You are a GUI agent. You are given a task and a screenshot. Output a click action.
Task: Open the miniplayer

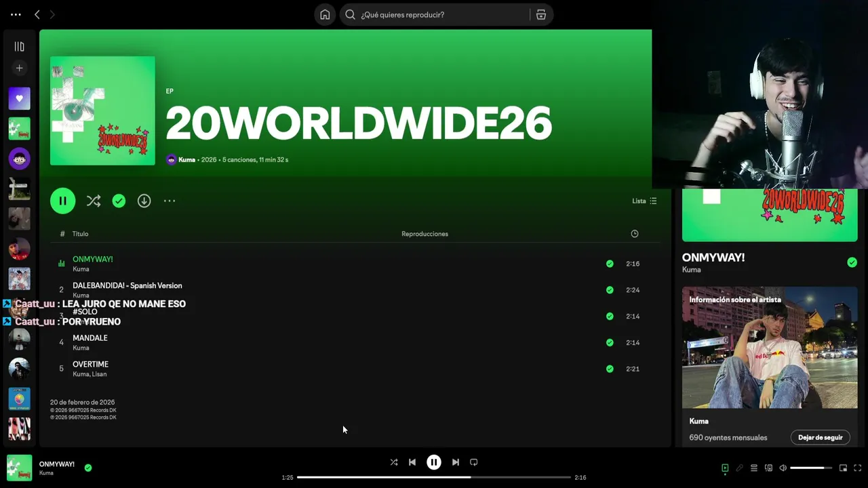click(x=843, y=468)
